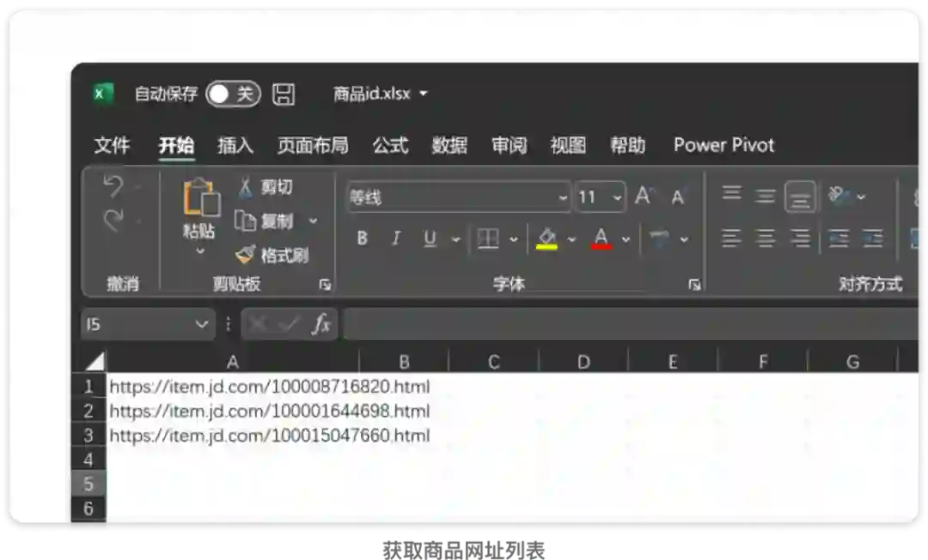Open the Font settings dialog launcher
The width and height of the screenshot is (928, 560).
[x=695, y=285]
